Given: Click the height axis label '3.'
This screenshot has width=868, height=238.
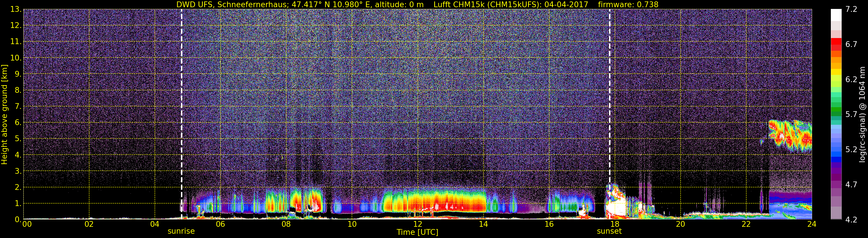Looking at the screenshot, I should (18, 171).
